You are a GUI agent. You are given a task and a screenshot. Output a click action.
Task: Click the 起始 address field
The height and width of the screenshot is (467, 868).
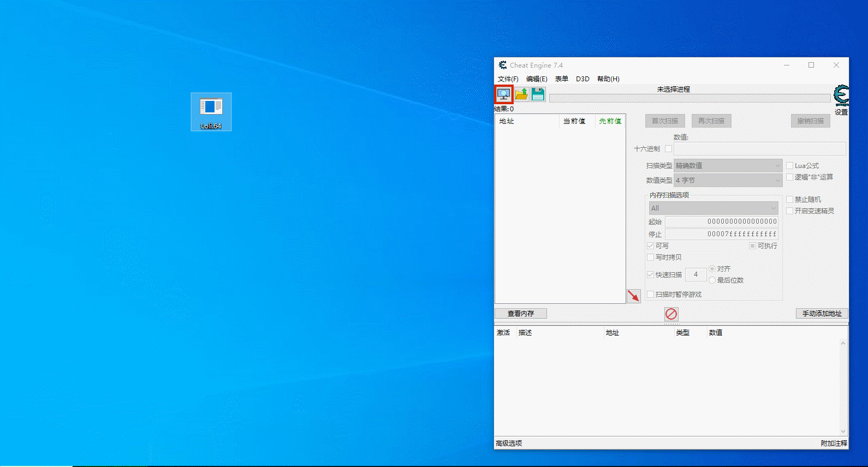click(x=721, y=221)
